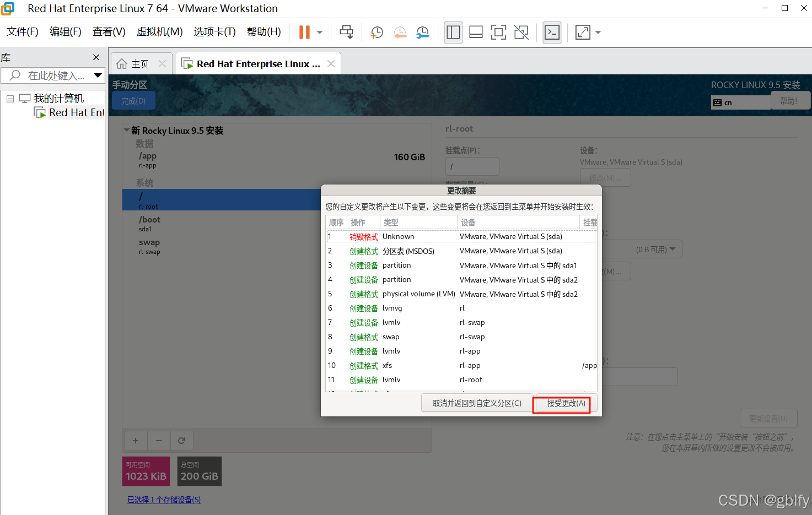Viewport: 812px width, 515px height.
Task: Click the 设备 column header
Action: coord(519,223)
